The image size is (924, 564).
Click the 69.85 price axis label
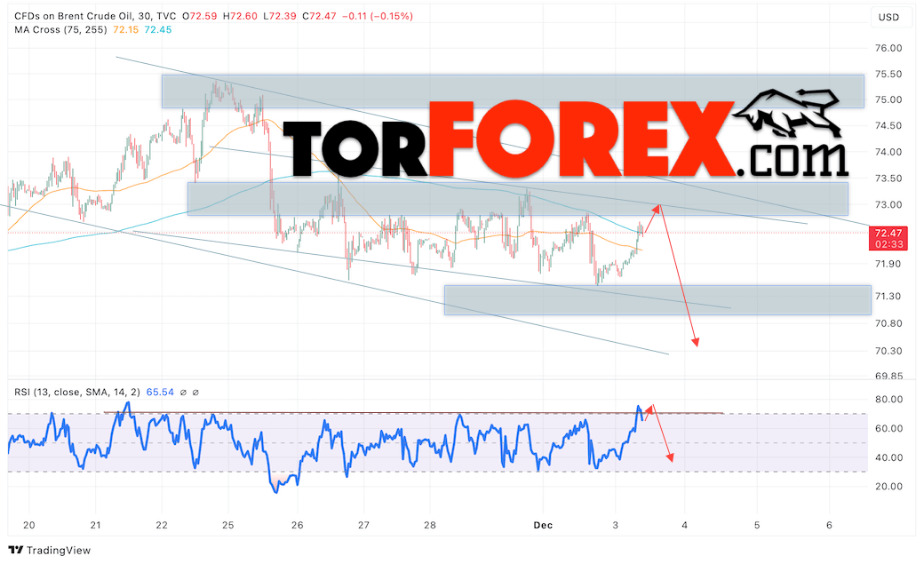tap(888, 376)
